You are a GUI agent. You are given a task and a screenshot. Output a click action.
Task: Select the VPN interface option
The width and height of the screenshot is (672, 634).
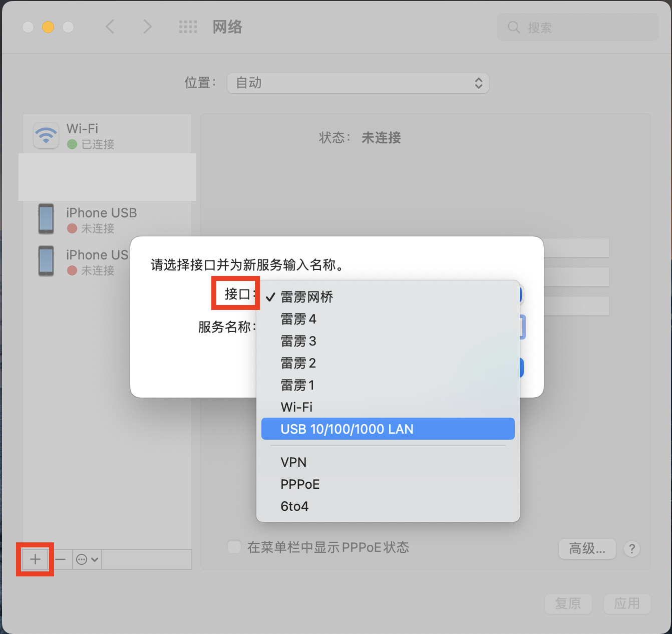293,462
